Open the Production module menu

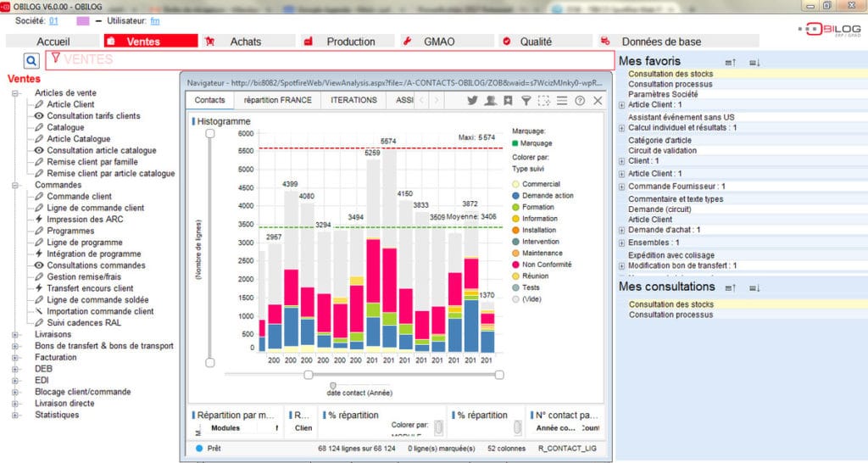(350, 42)
